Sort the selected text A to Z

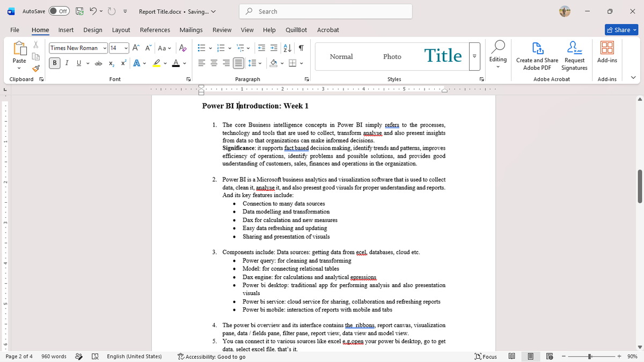(x=287, y=48)
